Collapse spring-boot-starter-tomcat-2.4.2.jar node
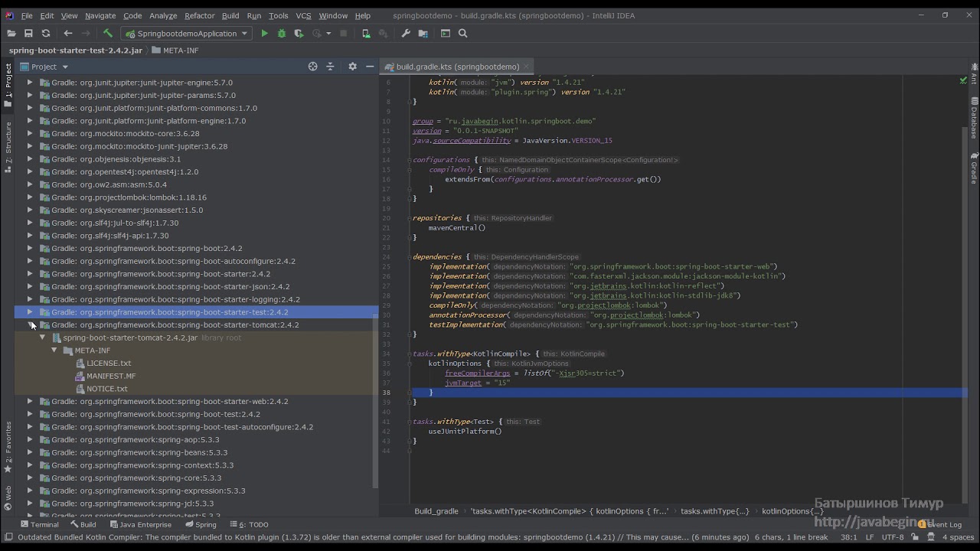The height and width of the screenshot is (551, 980). (x=42, y=337)
